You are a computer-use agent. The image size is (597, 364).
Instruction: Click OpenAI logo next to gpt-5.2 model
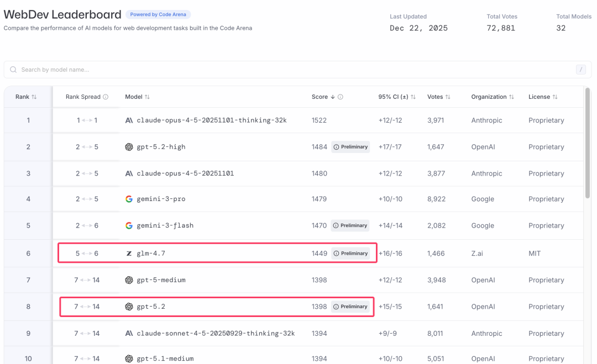coord(129,307)
